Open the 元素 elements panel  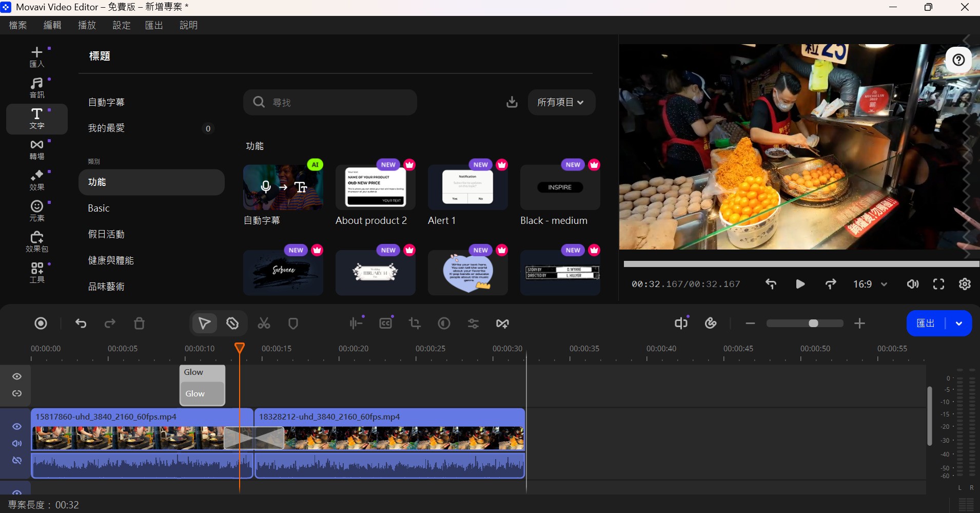click(37, 211)
